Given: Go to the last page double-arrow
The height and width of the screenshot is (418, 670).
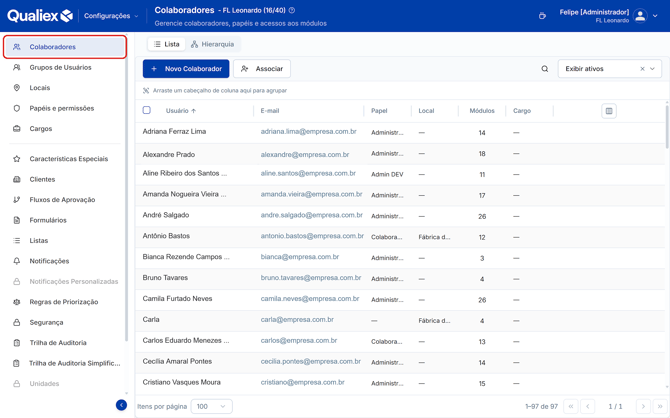Looking at the screenshot, I should click(x=660, y=406).
